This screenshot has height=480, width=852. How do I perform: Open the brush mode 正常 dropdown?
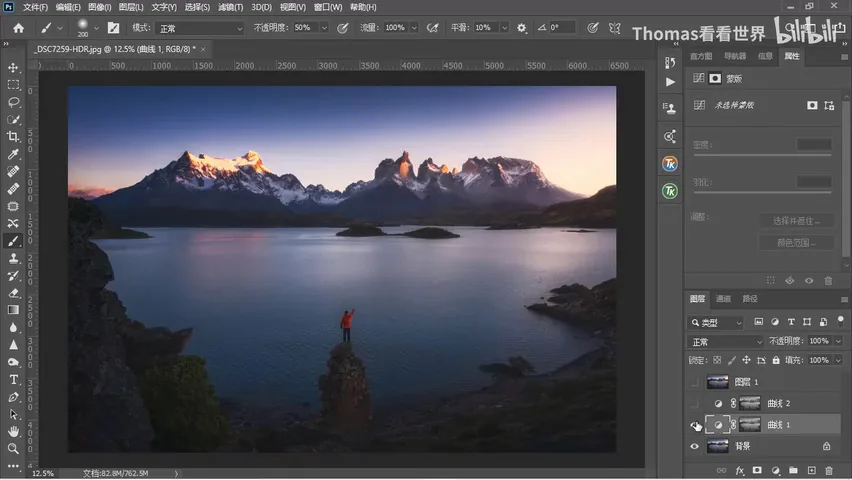point(199,28)
